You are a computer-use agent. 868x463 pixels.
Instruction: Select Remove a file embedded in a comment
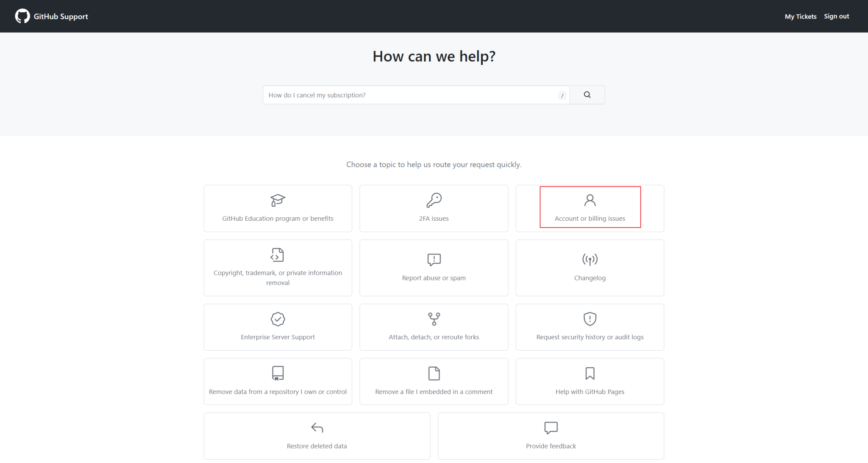tap(434, 381)
